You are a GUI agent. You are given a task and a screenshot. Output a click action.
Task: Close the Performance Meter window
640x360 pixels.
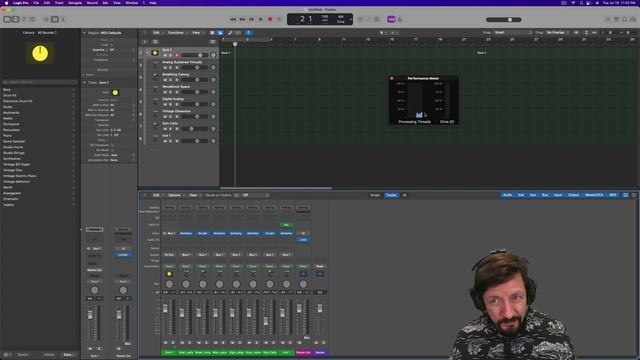[392, 78]
